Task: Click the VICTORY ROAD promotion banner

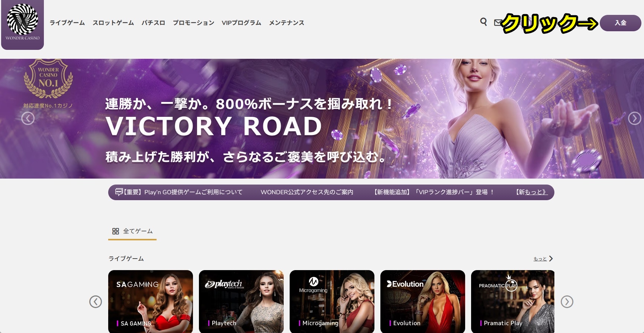Action: 322,119
